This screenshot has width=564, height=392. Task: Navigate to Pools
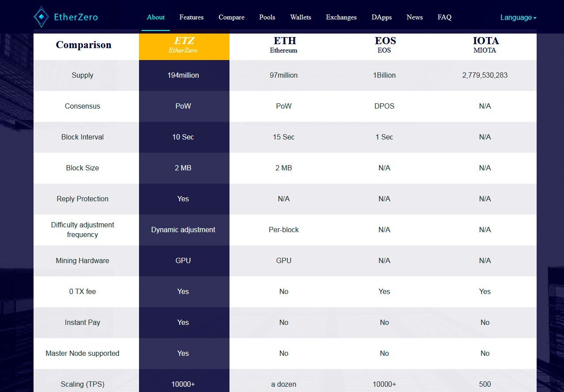coord(267,17)
